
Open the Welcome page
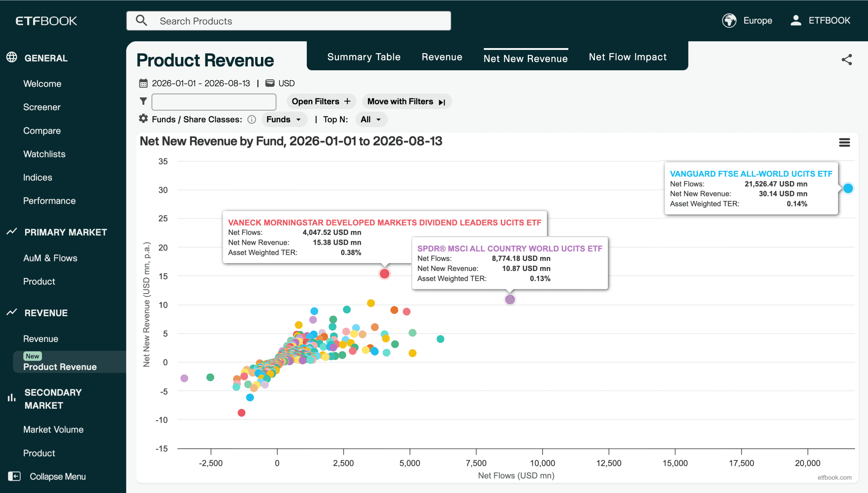pyautogui.click(x=42, y=84)
